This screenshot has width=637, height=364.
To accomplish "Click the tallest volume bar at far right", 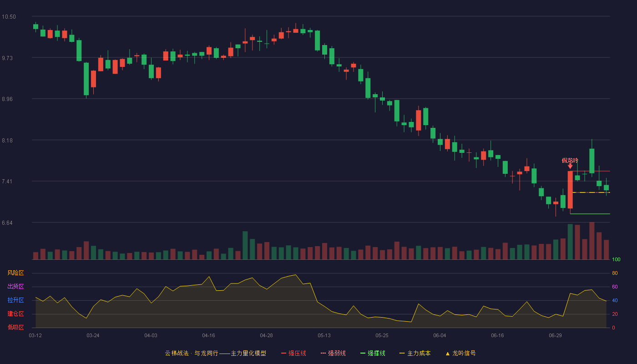I will [x=592, y=241].
